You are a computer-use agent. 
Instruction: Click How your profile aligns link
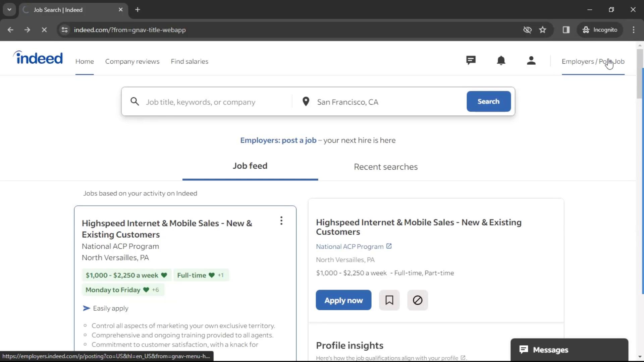[x=463, y=358]
